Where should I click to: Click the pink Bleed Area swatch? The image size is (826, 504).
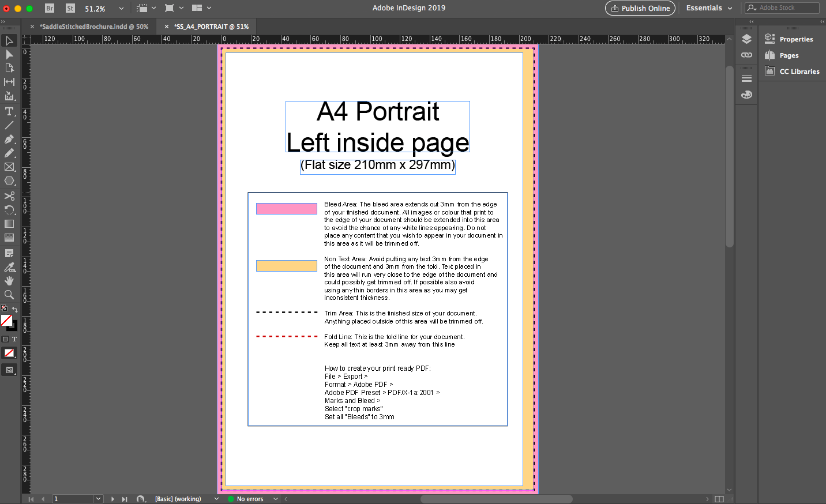pos(287,209)
